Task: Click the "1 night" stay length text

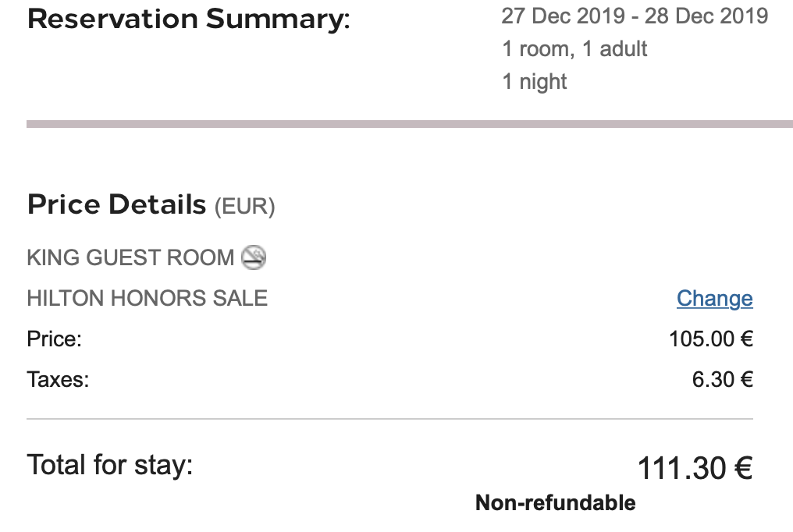Action: point(535,81)
